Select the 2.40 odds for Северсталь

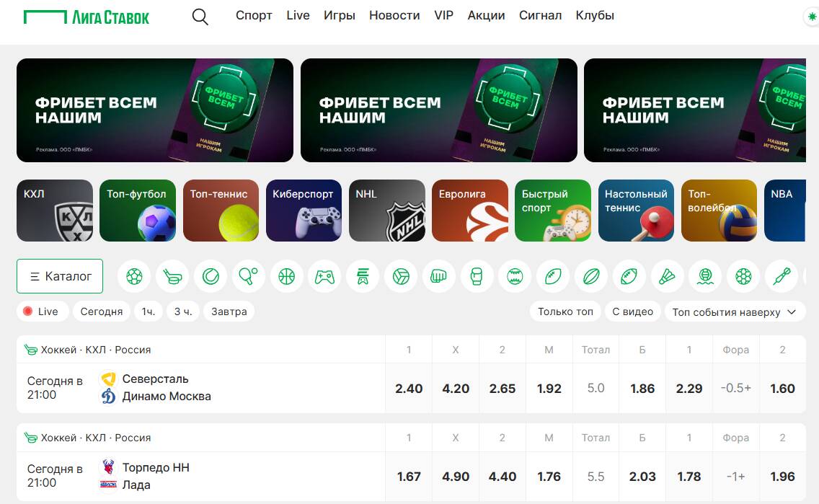[409, 388]
